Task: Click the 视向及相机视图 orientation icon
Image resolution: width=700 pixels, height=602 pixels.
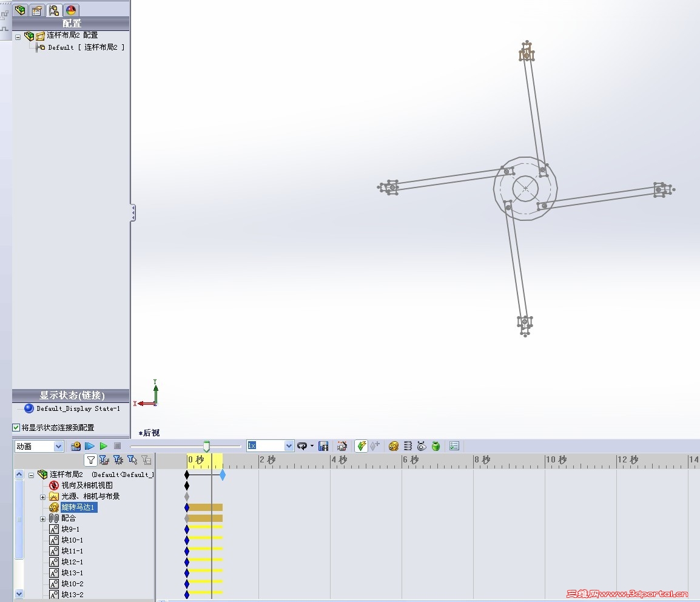Action: click(x=53, y=485)
